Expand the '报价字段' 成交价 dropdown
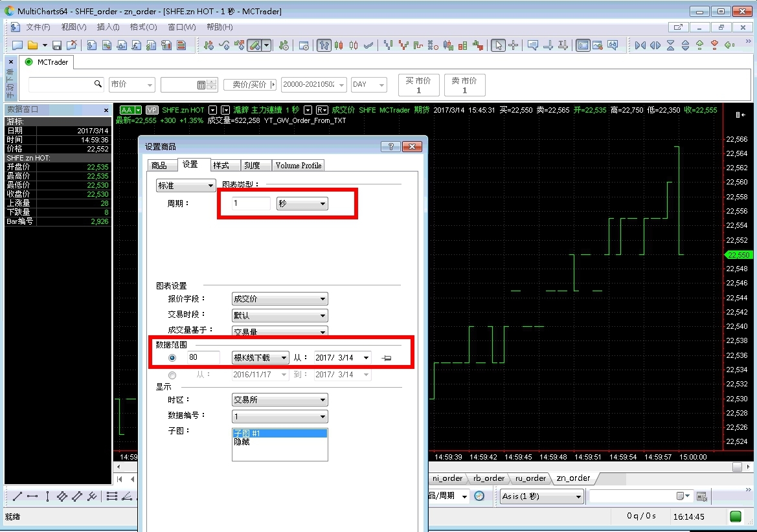The height and width of the screenshot is (532, 757). pos(280,299)
